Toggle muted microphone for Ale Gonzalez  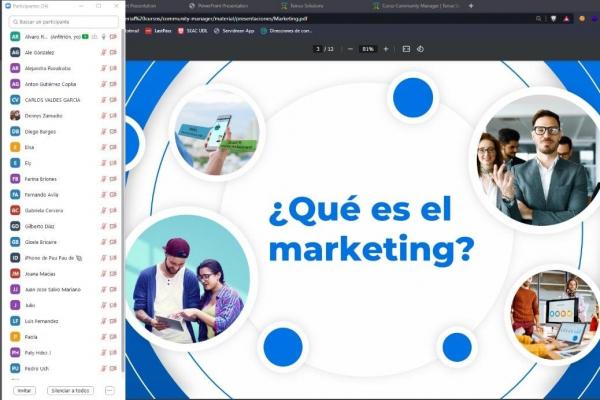coord(103,52)
